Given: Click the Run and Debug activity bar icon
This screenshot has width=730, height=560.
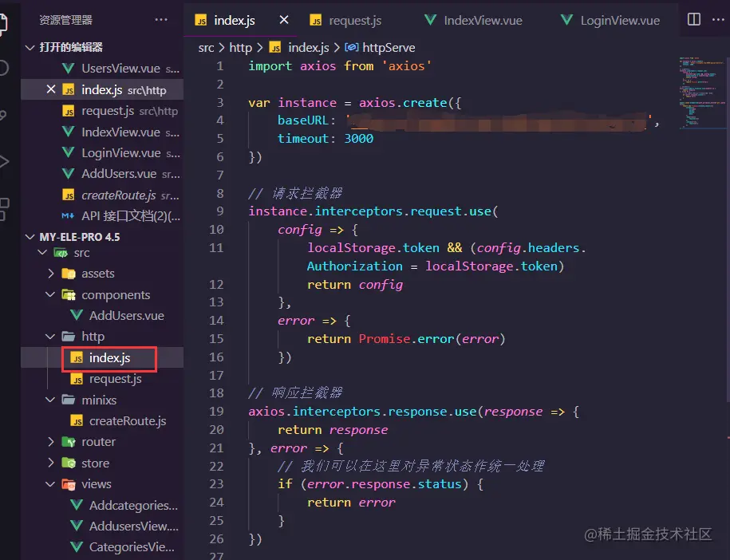Looking at the screenshot, I should 4,161.
